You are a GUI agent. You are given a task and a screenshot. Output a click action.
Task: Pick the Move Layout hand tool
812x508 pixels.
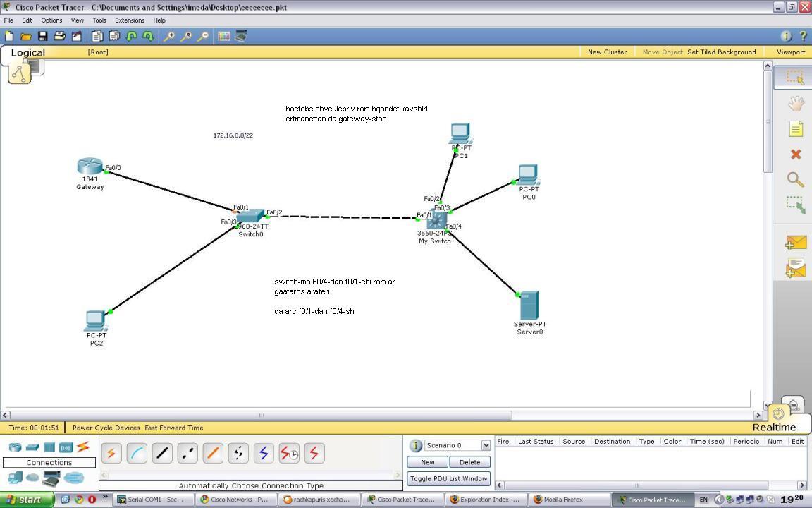(795, 104)
